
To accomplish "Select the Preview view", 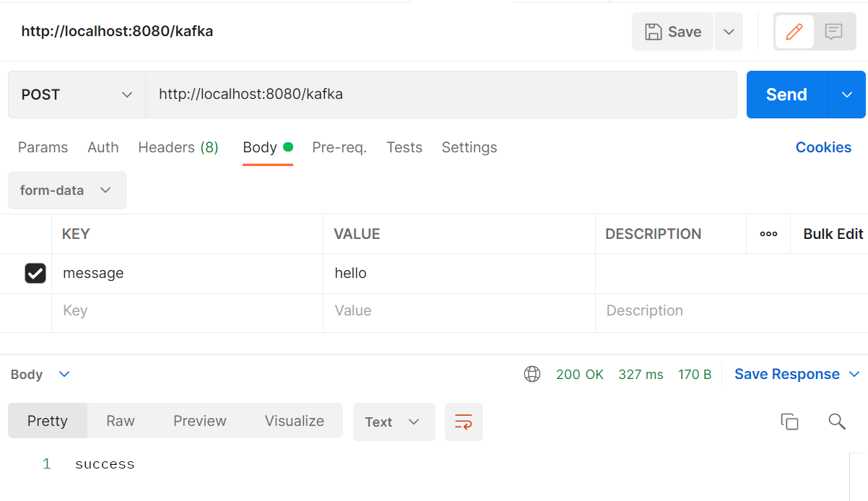I will tap(200, 421).
